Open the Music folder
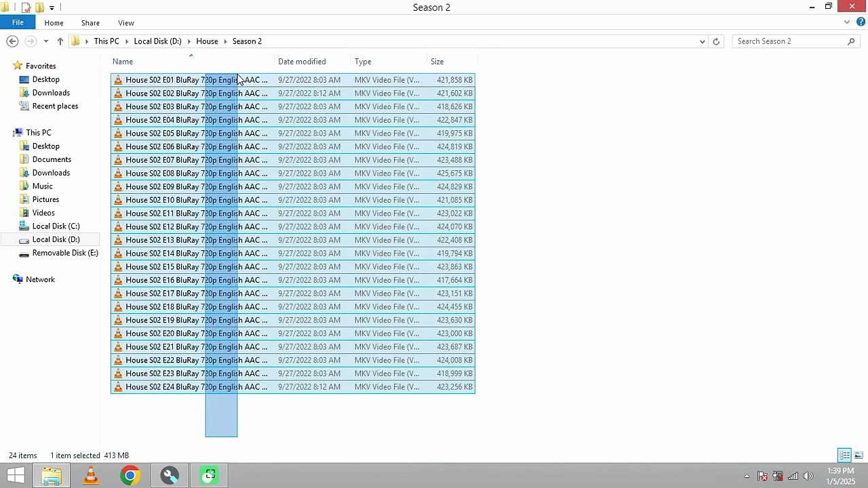Screen dimensions: 868x488 [x=42, y=186]
